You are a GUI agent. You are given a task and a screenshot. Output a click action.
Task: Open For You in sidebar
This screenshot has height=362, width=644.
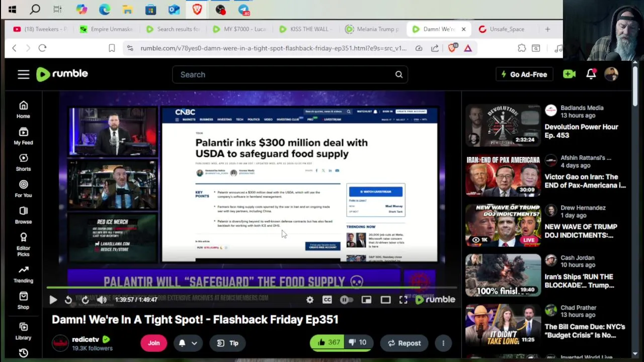[23, 189]
